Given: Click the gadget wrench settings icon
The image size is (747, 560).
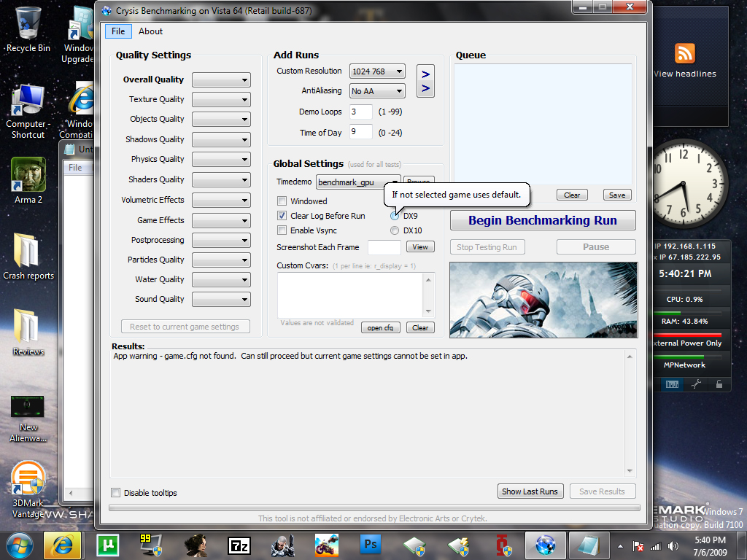Looking at the screenshot, I should point(696,384).
